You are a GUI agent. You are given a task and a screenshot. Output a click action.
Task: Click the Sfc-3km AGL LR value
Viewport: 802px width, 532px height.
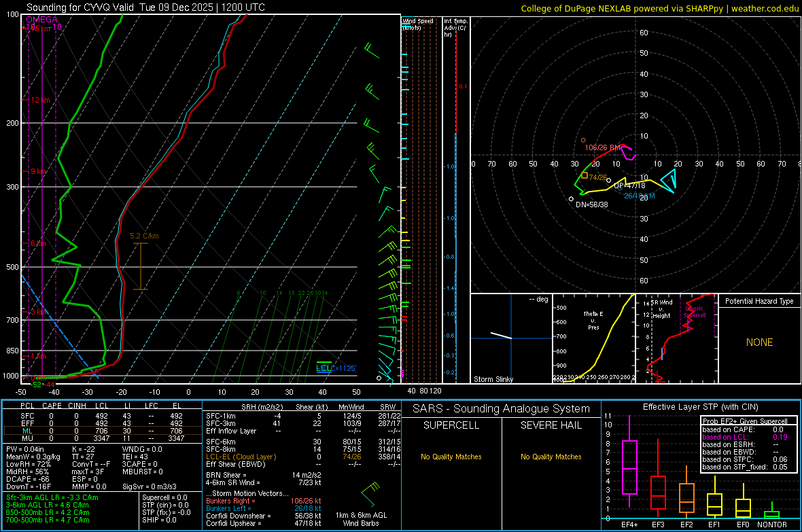coord(52,497)
